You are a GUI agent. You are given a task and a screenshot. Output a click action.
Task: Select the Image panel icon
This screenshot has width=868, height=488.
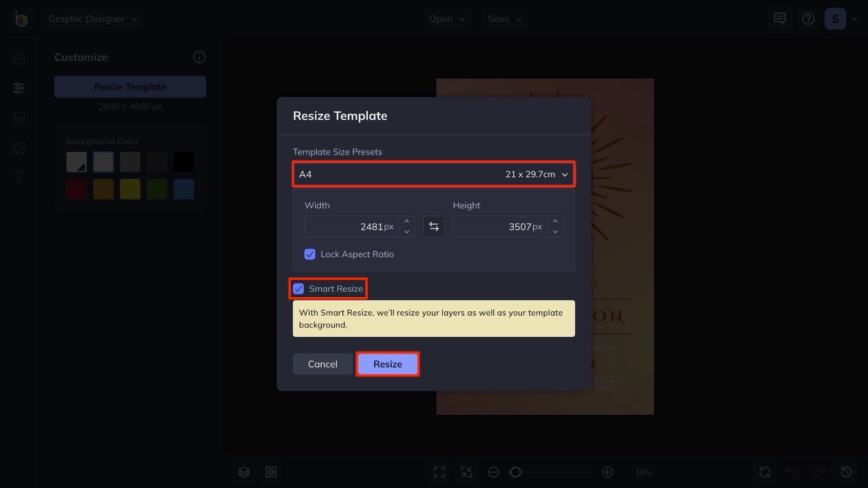(x=18, y=58)
